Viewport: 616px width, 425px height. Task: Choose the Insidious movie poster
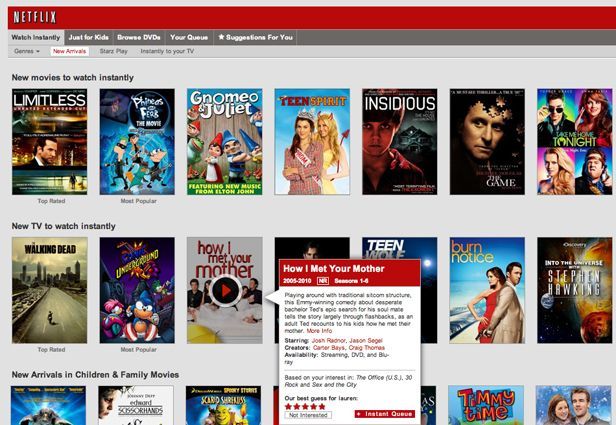399,141
